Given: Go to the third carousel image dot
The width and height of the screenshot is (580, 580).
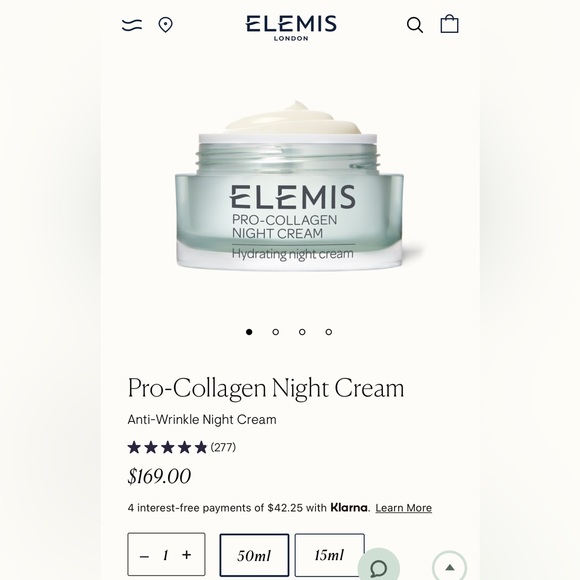Looking at the screenshot, I should click(x=302, y=332).
